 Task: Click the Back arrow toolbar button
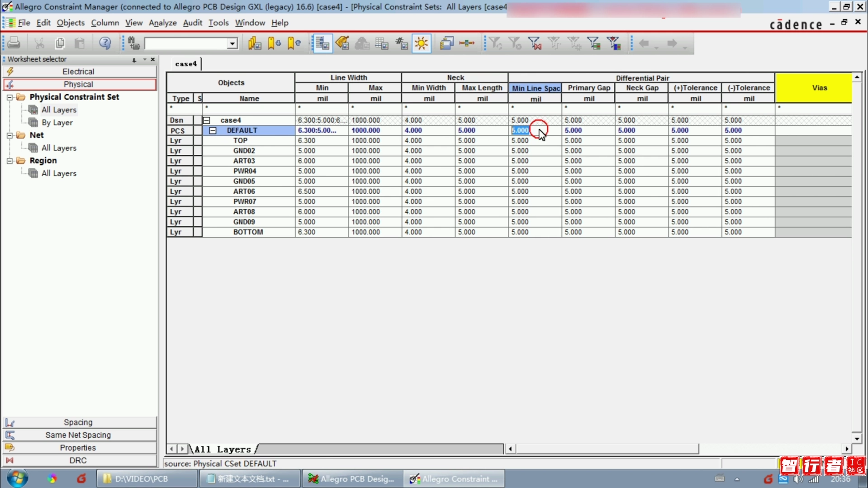click(x=644, y=43)
